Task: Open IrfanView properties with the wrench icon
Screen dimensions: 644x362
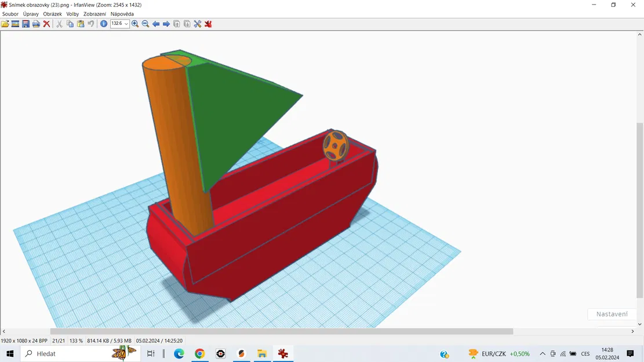Action: point(197,24)
